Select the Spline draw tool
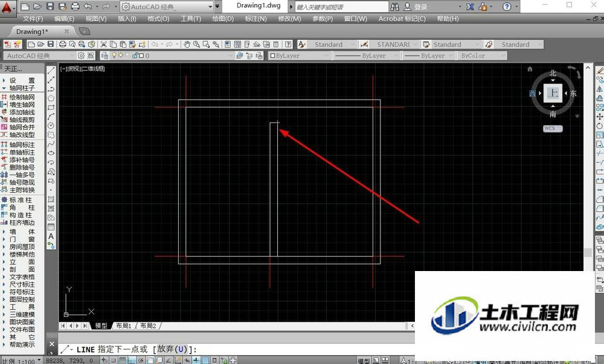The width and height of the screenshot is (604, 364). point(51,144)
